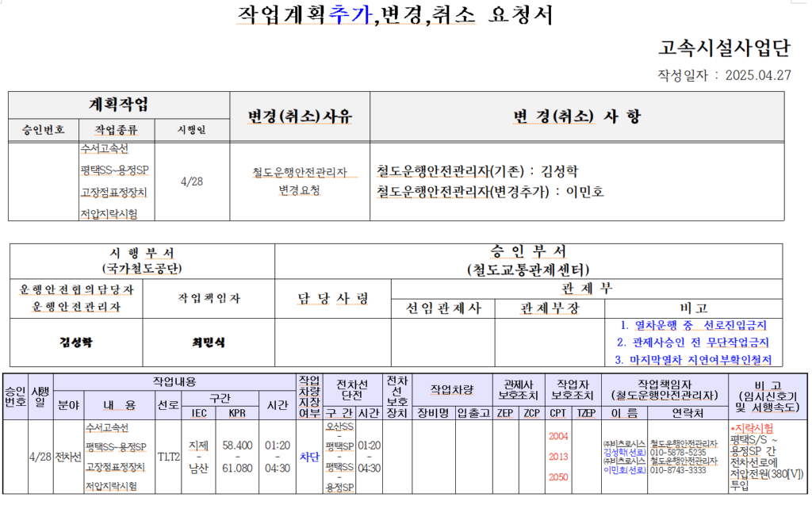
Task: Click the '선임관제사' column header
Action: click(x=443, y=308)
